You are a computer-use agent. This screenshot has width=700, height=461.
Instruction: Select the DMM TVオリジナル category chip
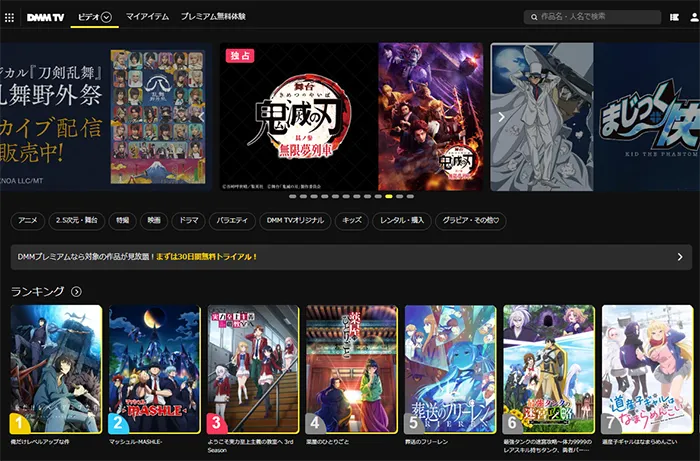coord(294,220)
